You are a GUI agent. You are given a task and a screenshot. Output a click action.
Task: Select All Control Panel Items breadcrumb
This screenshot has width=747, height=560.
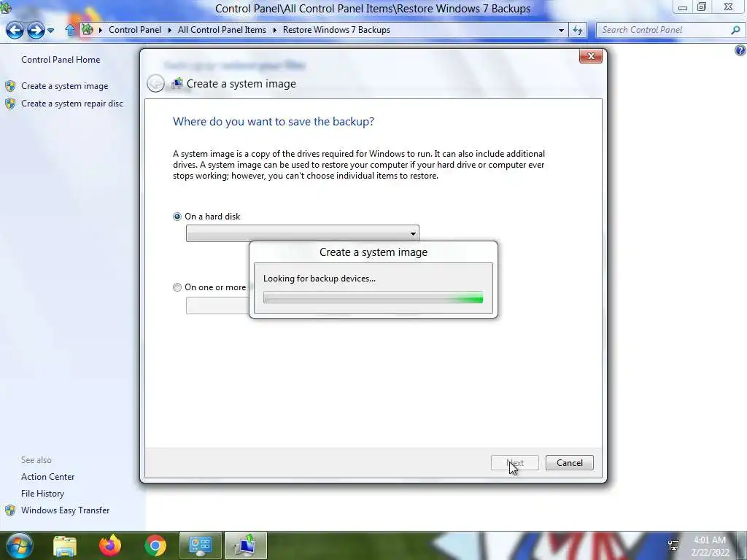coord(222,29)
